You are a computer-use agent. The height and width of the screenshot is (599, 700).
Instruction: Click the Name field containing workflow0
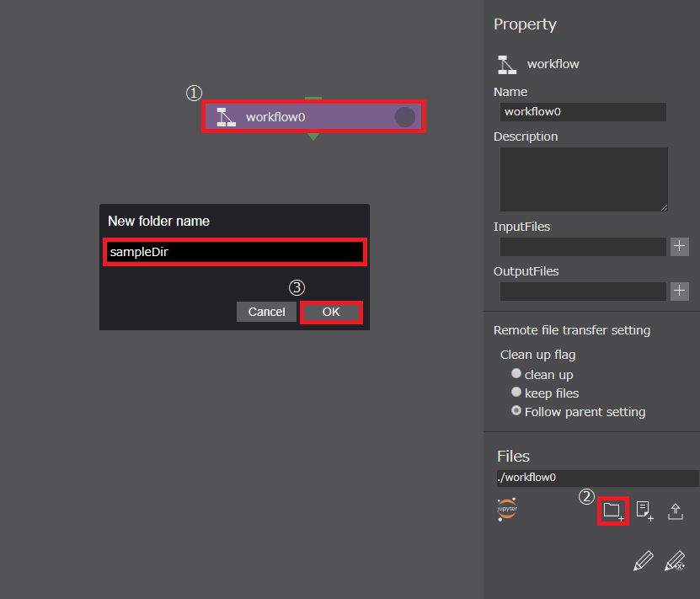pyautogui.click(x=582, y=112)
